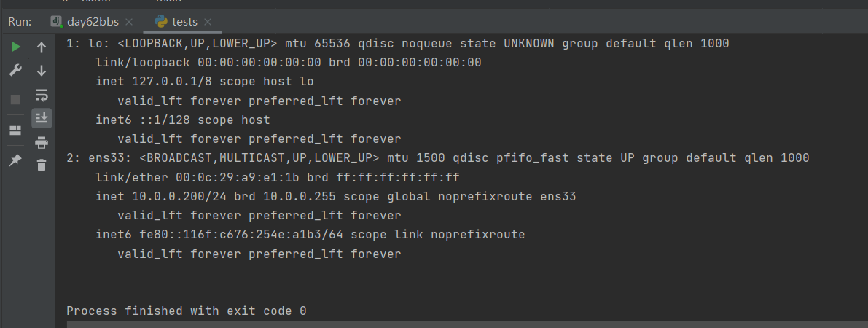The image size is (868, 328).
Task: Click the up arrow stack trace icon
Action: point(42,47)
